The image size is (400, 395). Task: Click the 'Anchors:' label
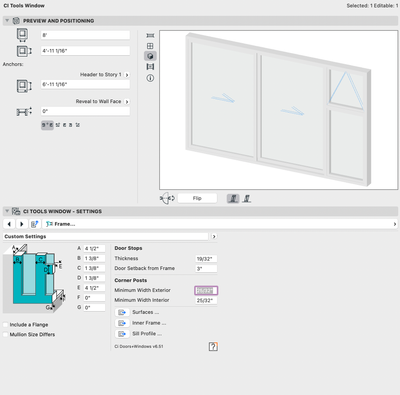point(13,64)
